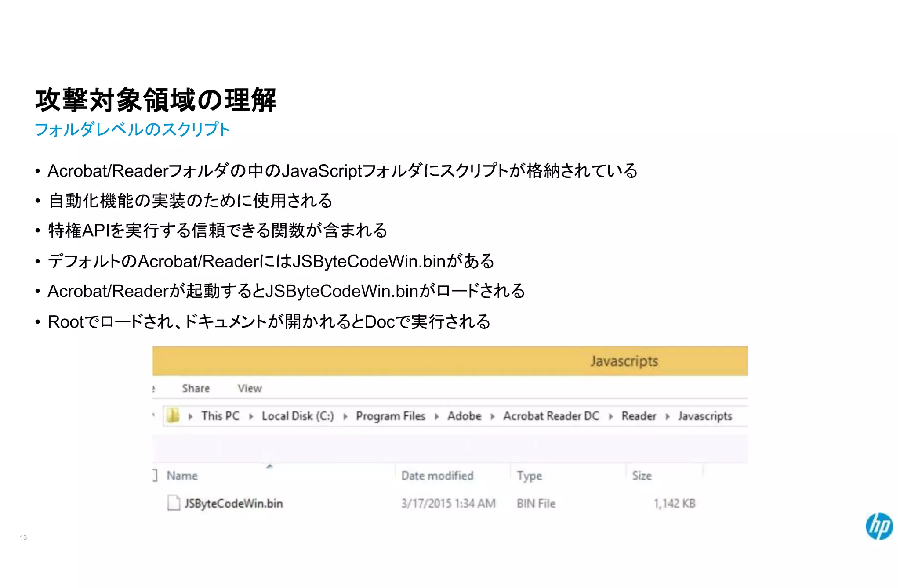Sort by Type column header
The width and height of the screenshot is (900, 588).
pyautogui.click(x=529, y=476)
